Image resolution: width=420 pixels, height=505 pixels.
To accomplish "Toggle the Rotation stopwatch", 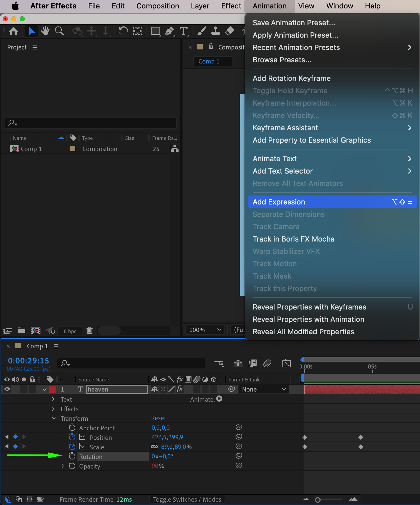I will 72,456.
